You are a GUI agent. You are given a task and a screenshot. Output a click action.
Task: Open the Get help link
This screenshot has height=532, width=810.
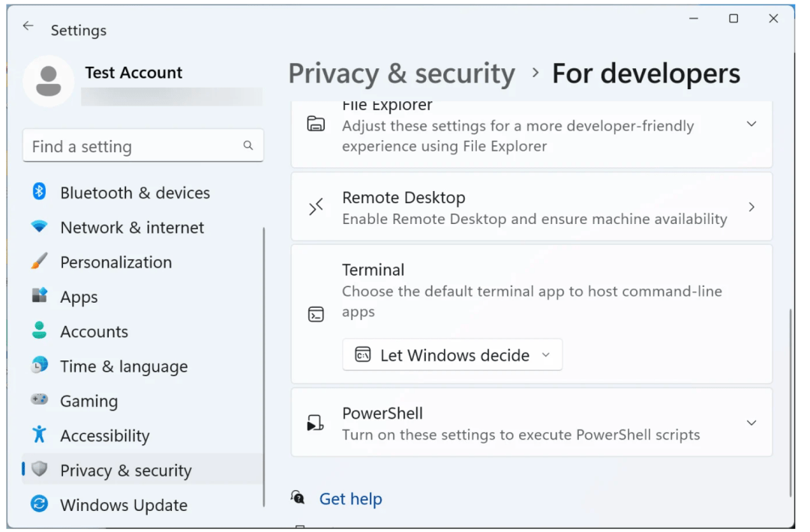pyautogui.click(x=350, y=499)
